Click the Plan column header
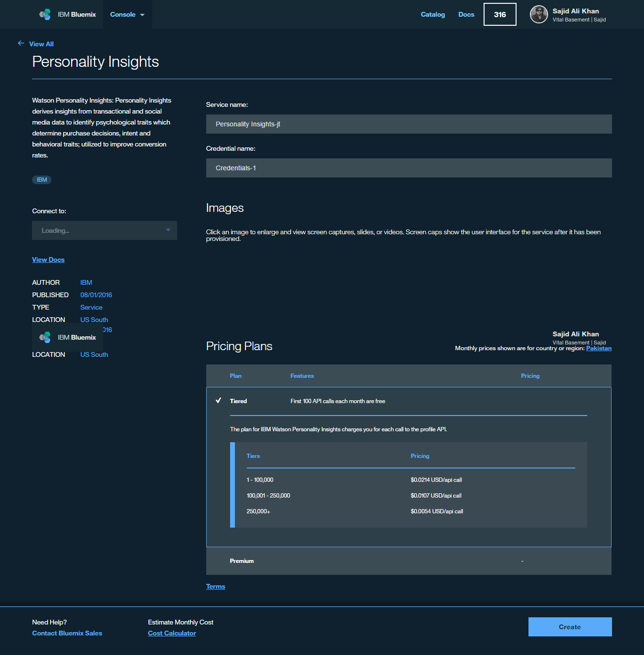This screenshot has width=644, height=655. click(235, 376)
